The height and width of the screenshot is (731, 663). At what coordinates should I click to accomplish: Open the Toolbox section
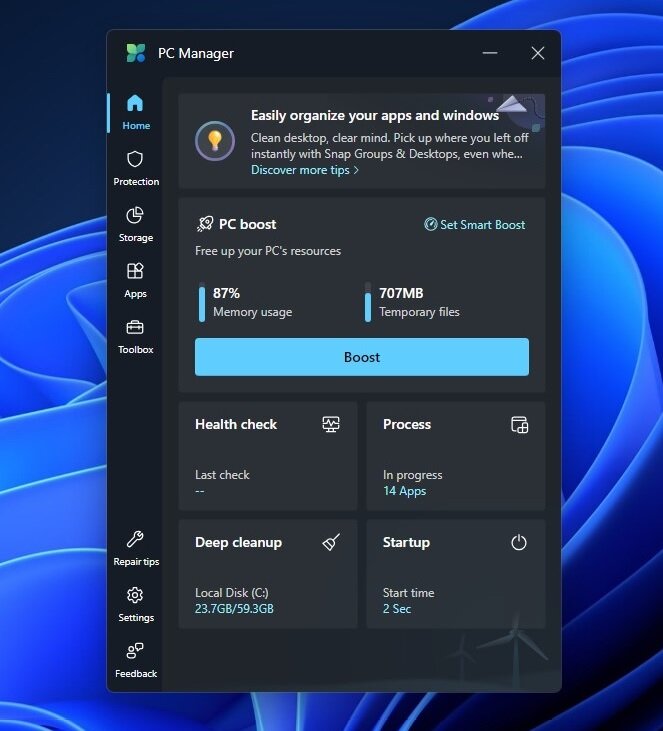click(x=136, y=336)
